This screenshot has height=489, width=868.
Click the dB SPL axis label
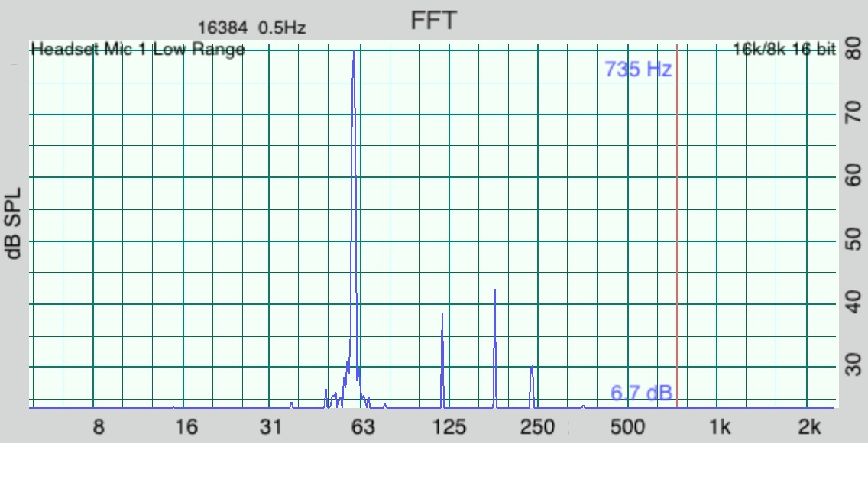[x=13, y=223]
